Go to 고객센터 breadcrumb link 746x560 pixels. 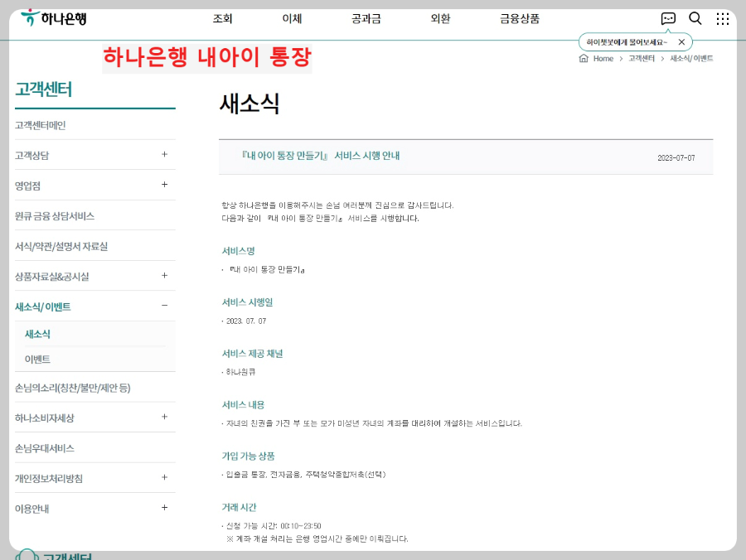(642, 59)
